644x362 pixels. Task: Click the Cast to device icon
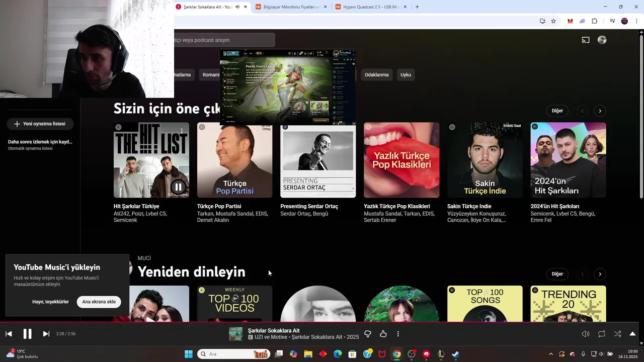point(586,40)
